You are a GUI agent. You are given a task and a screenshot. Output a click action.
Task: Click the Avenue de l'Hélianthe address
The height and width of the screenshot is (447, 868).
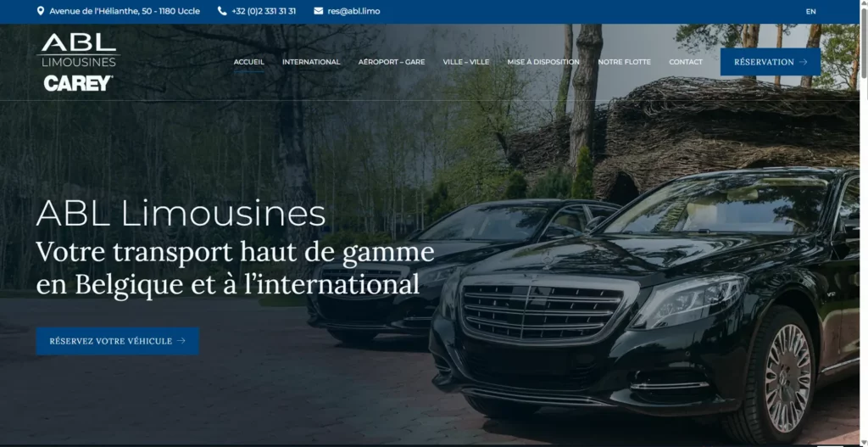tap(125, 11)
